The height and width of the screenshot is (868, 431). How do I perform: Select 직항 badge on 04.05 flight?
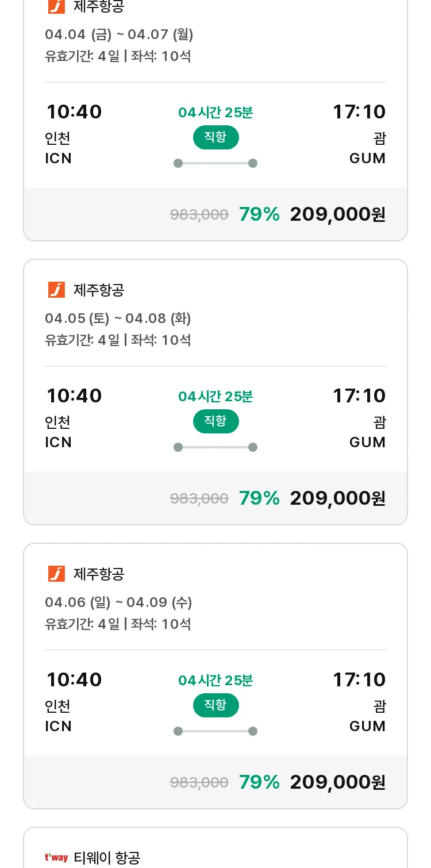pyautogui.click(x=215, y=421)
